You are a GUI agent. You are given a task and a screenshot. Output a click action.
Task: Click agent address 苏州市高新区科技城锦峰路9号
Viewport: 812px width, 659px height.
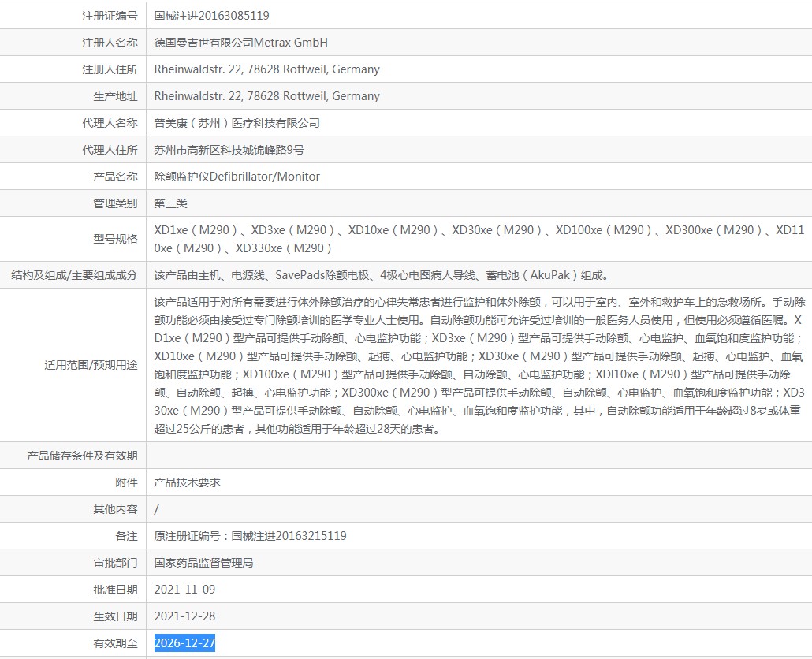[229, 150]
